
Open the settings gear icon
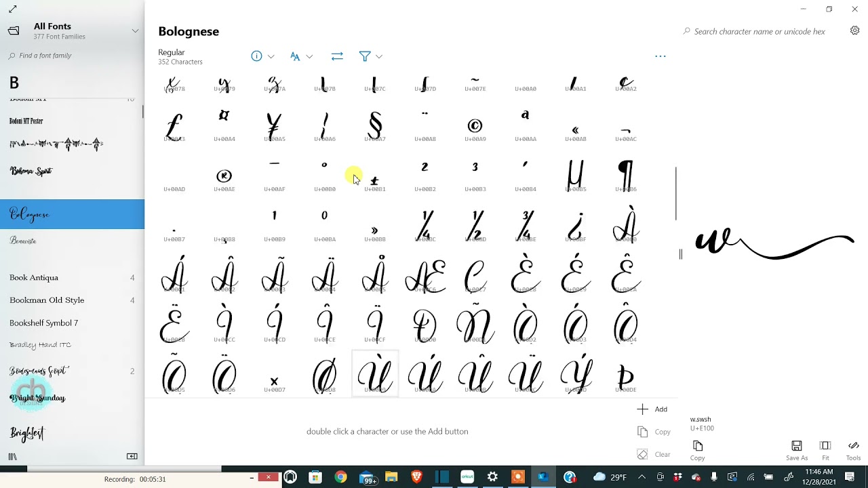854,30
